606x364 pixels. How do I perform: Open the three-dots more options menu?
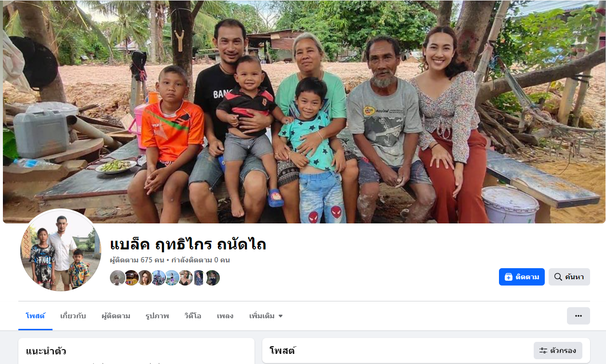579,316
